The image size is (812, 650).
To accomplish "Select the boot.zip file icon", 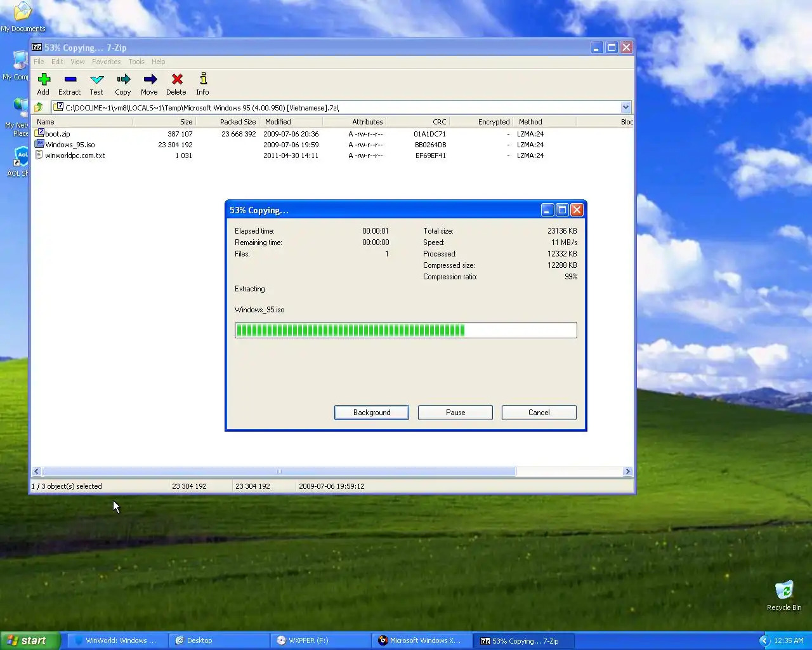I will 39,133.
